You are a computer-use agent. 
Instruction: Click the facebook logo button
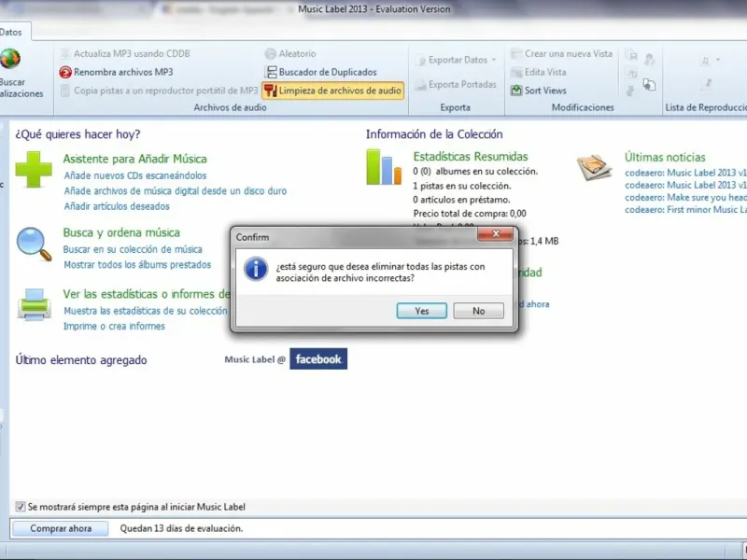tap(318, 359)
